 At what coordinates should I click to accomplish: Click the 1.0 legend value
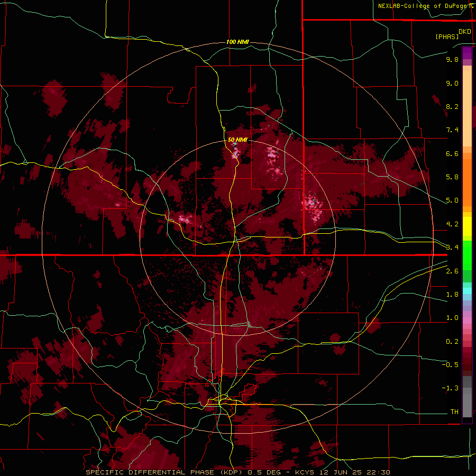point(452,318)
